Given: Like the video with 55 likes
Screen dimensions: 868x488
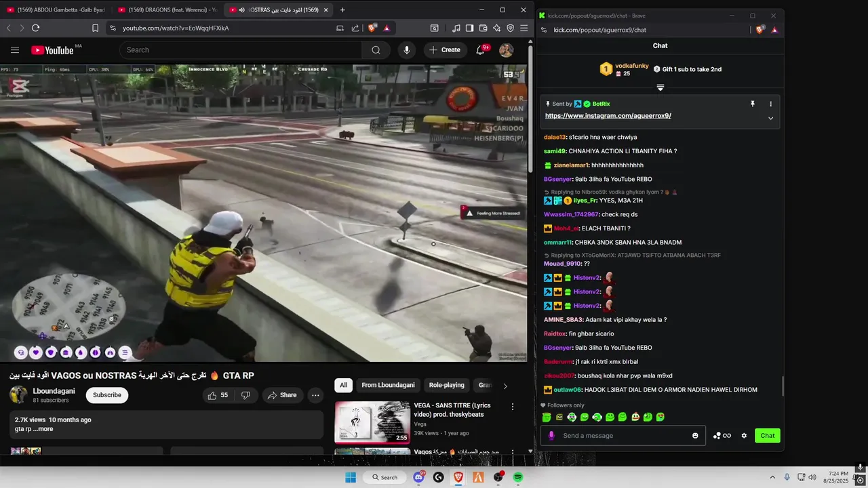Looking at the screenshot, I should pyautogui.click(x=218, y=395).
